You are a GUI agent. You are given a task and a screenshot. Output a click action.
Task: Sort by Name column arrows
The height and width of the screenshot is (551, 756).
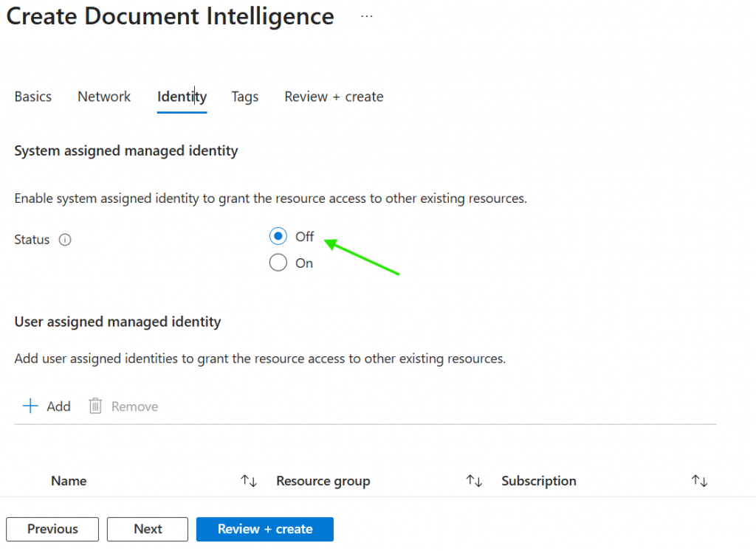tap(249, 481)
